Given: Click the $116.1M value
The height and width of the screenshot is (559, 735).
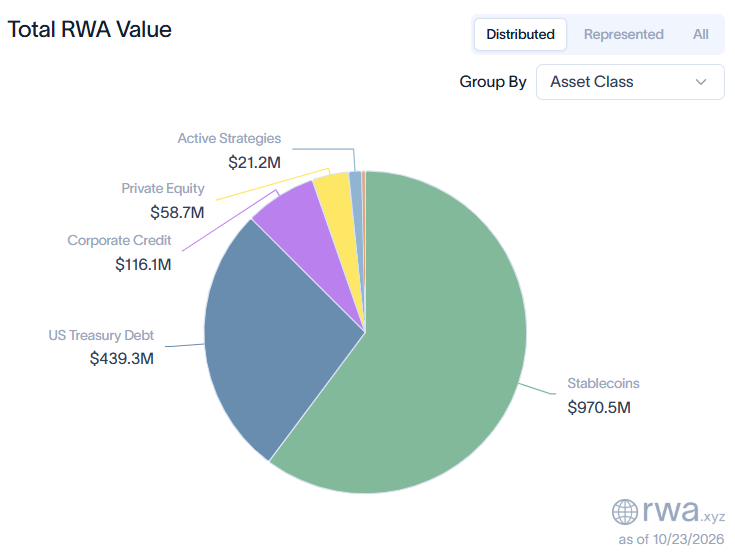Looking at the screenshot, I should (x=143, y=264).
